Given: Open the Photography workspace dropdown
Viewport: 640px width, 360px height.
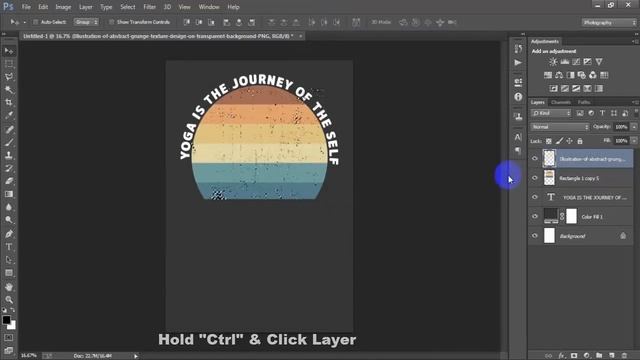Looking at the screenshot, I should point(609,22).
